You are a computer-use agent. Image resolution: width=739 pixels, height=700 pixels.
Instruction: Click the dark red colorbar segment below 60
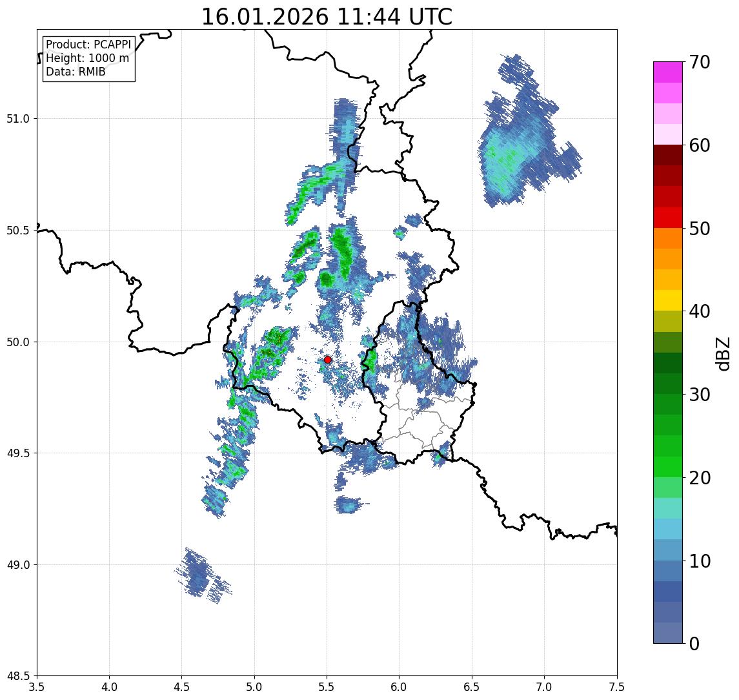tap(668, 155)
